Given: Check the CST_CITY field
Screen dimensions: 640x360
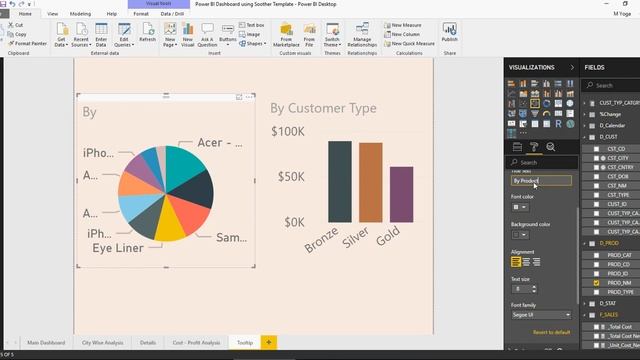Looking at the screenshot, I should (596, 158).
